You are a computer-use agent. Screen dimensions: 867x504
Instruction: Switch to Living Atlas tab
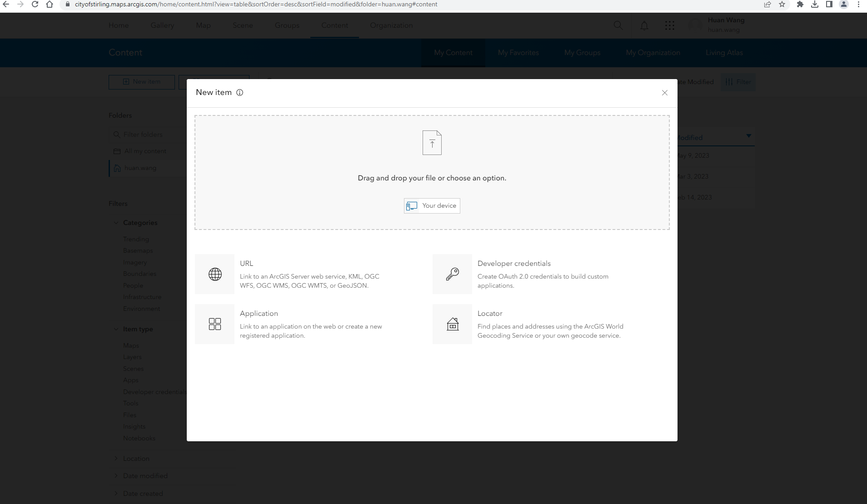pos(724,53)
